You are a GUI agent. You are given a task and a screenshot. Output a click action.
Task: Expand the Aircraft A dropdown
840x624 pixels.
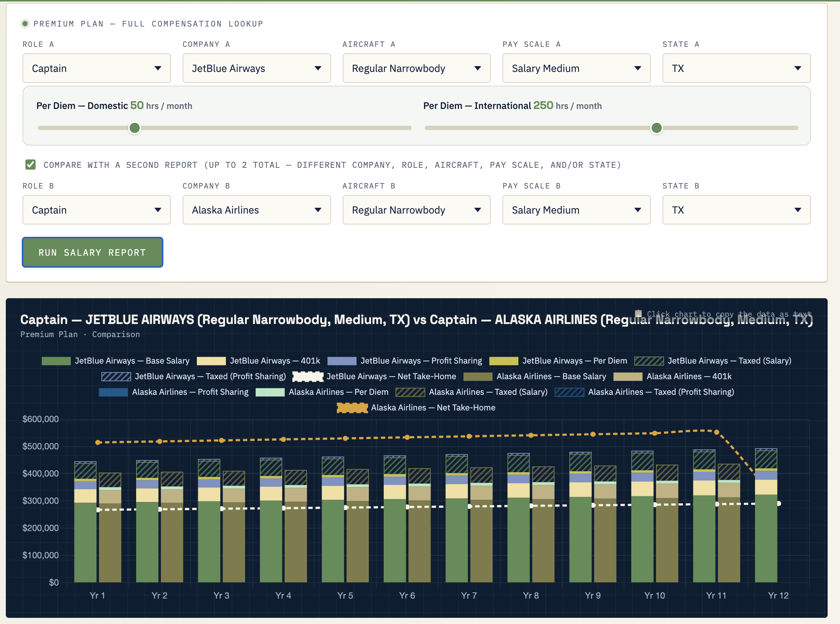[416, 68]
